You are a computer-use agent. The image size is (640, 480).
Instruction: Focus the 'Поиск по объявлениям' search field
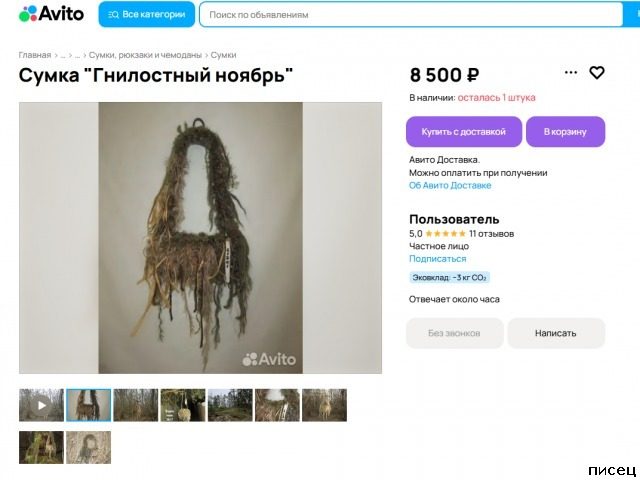pyautogui.click(x=411, y=15)
